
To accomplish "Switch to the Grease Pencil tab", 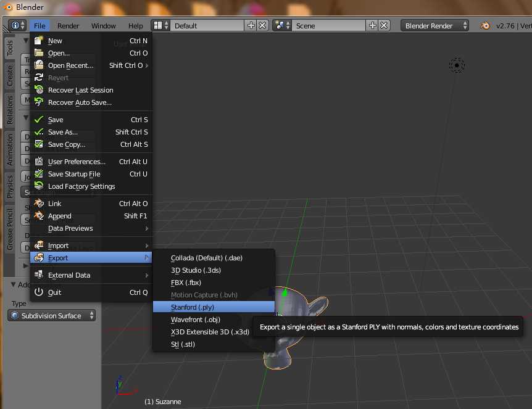I will click(9, 229).
